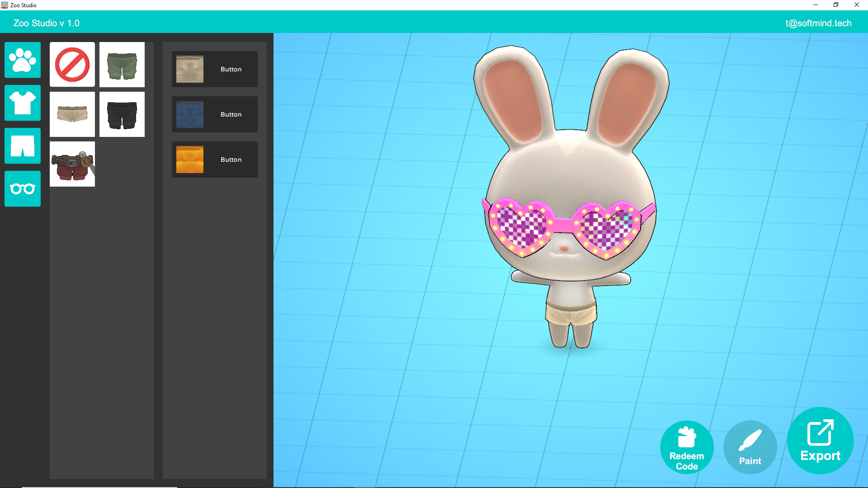Select the green shorts thumbnail
Image resolution: width=868 pixels, height=488 pixels.
122,64
